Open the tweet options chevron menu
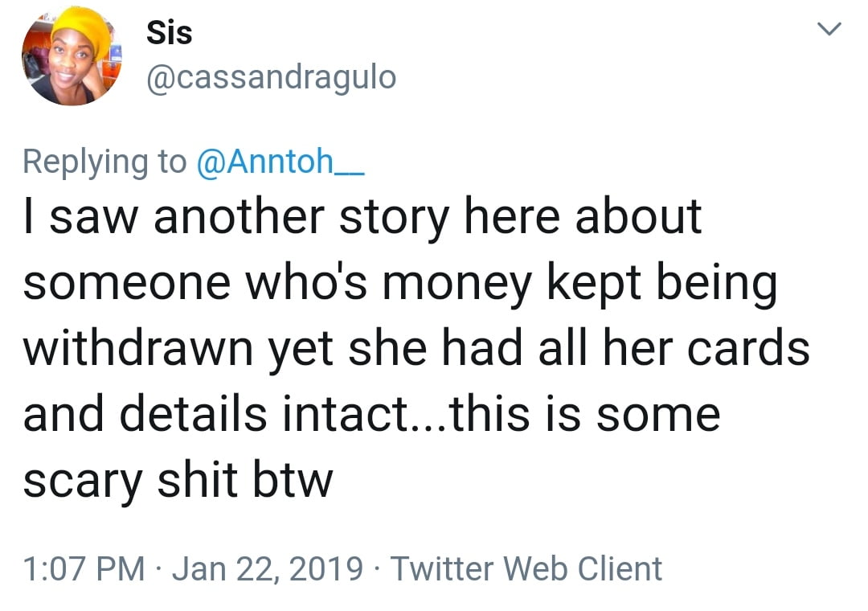 828,31
